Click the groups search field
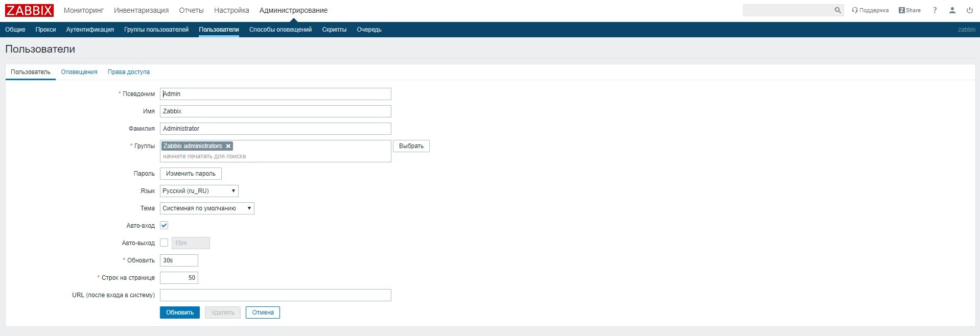 (275, 156)
